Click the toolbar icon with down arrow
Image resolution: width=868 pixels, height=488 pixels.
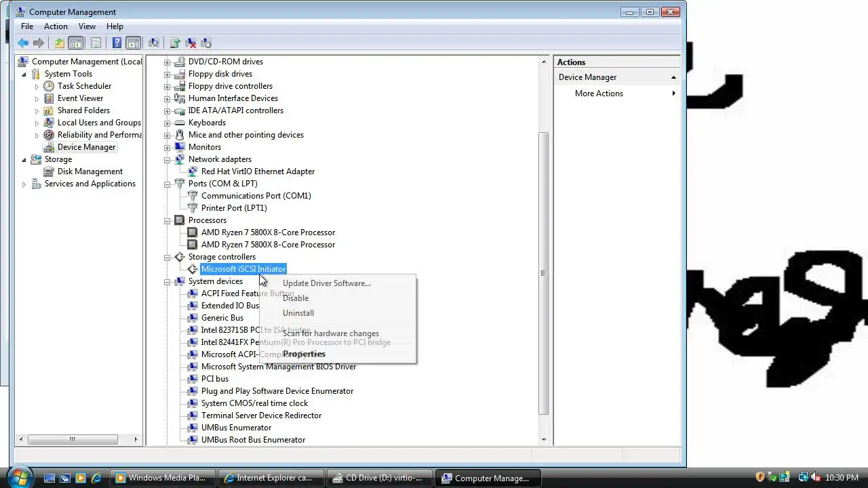tap(206, 43)
